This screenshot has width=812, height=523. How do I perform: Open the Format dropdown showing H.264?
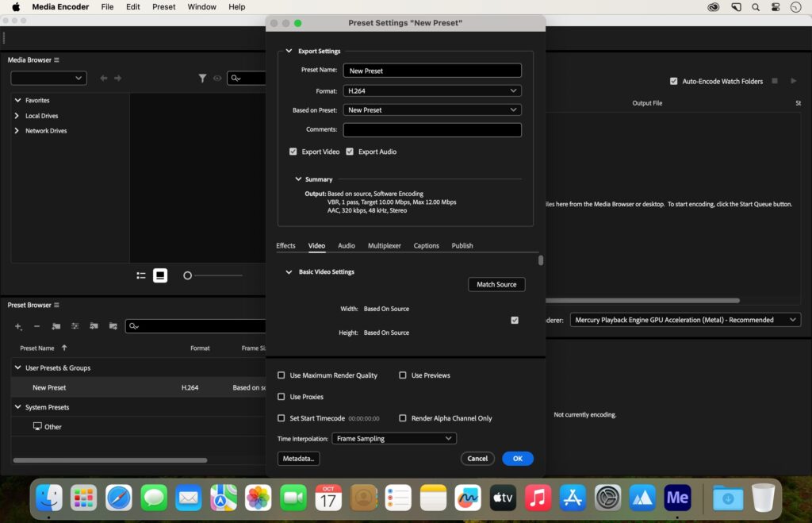[x=432, y=90]
